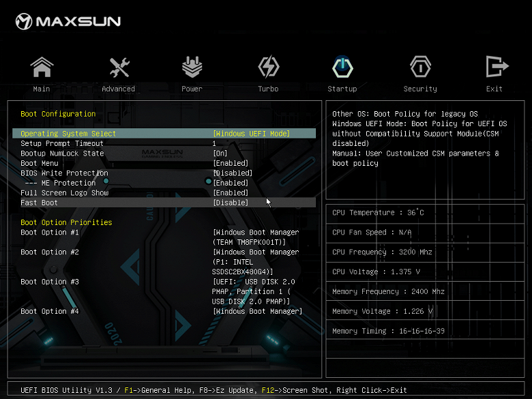Switch to the Turbo tab label
This screenshot has height=399, width=532.
[268, 89]
